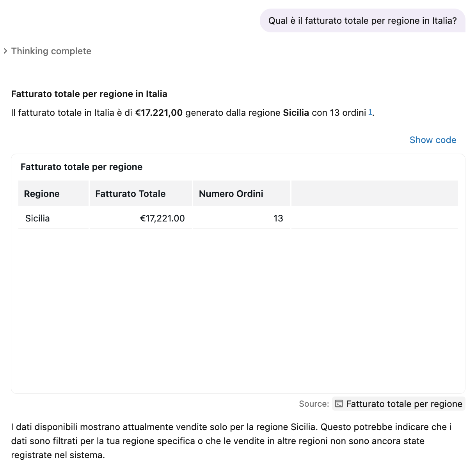
Task: Sort by Fatturato Totale column header
Action: coord(141,193)
